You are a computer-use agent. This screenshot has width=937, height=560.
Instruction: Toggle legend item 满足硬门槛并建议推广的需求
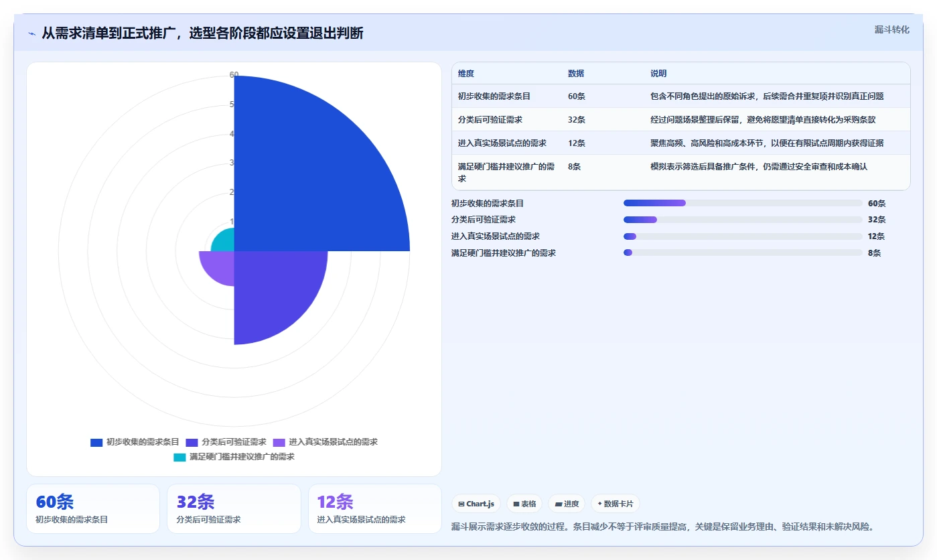[x=234, y=457]
